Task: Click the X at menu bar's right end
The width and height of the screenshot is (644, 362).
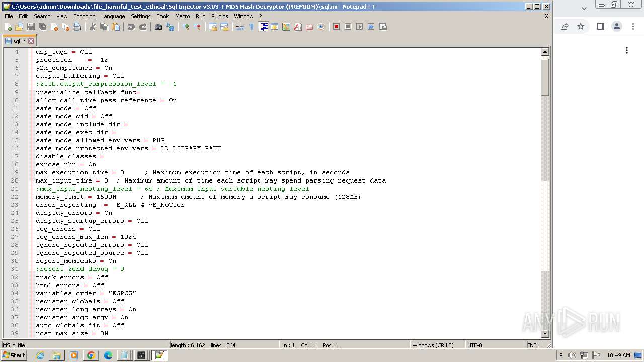Action: click(546, 16)
